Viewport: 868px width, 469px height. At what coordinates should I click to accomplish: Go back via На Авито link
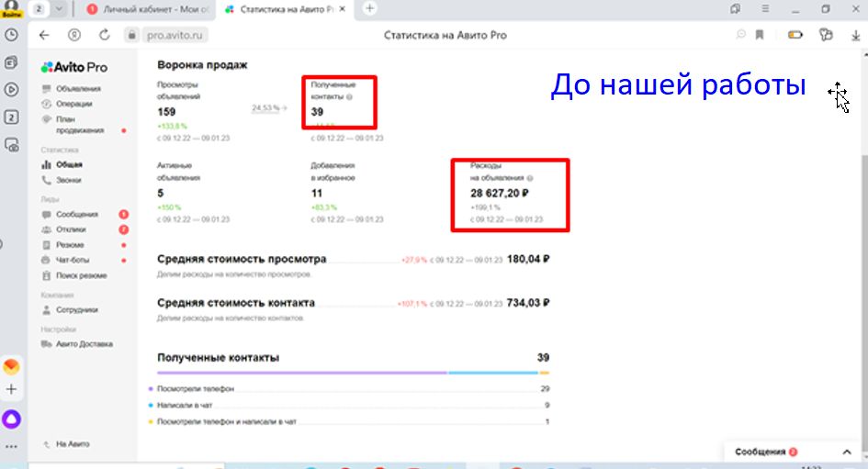[72, 443]
